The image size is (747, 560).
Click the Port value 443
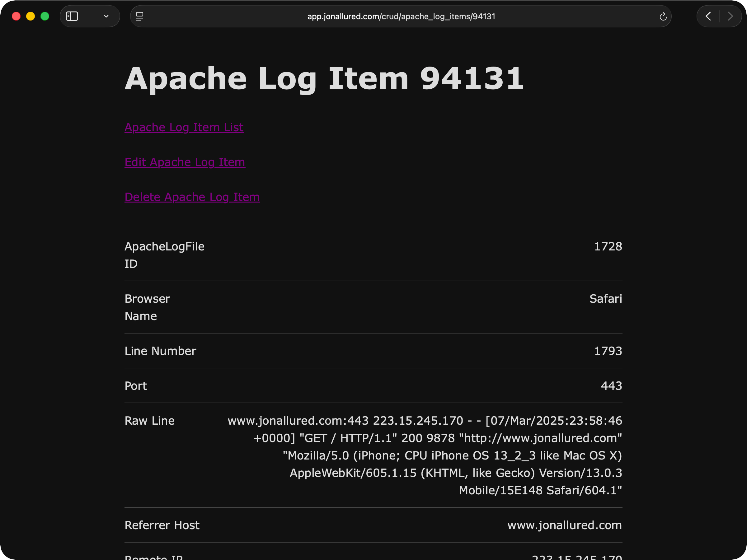tap(611, 386)
